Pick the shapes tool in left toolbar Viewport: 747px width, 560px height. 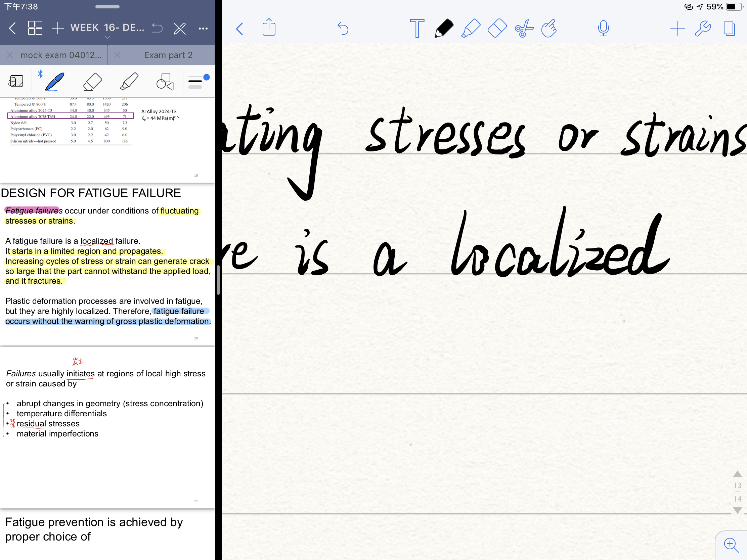[x=165, y=82]
